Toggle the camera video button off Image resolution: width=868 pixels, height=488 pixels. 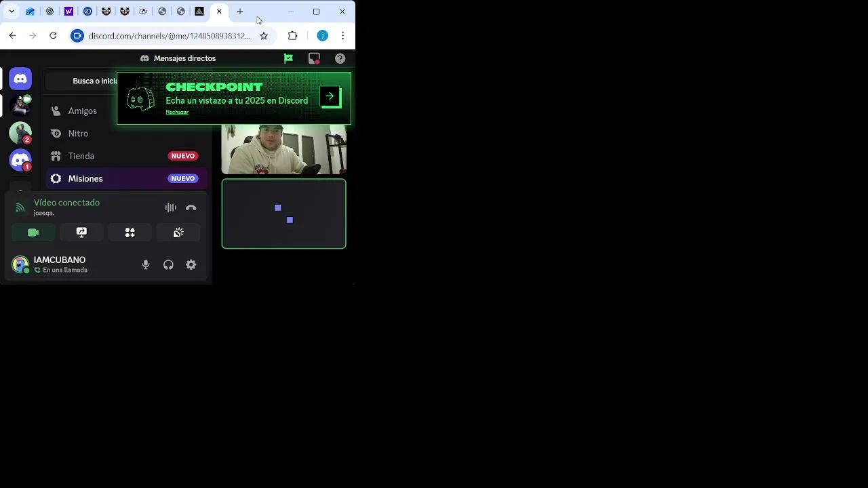pyautogui.click(x=33, y=232)
